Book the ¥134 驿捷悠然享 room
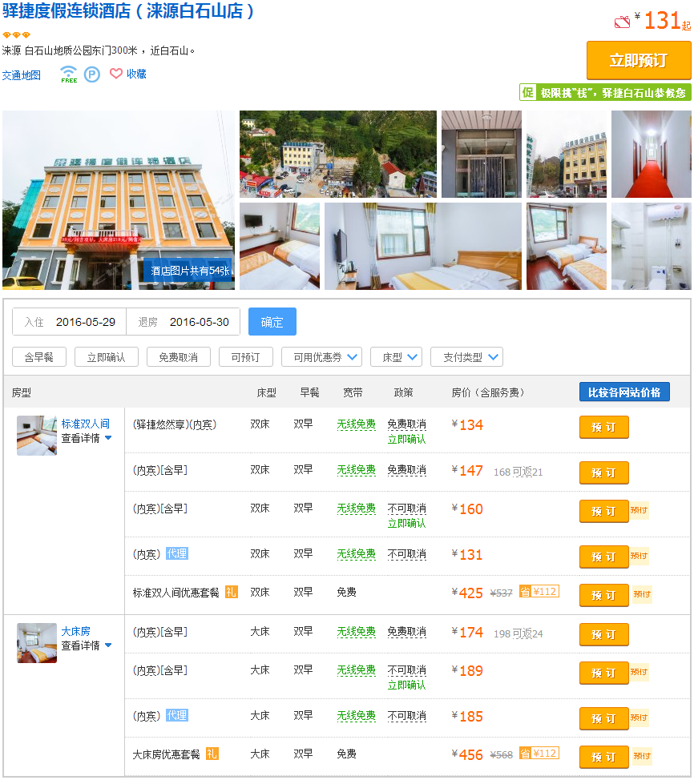694x784 pixels. click(603, 427)
